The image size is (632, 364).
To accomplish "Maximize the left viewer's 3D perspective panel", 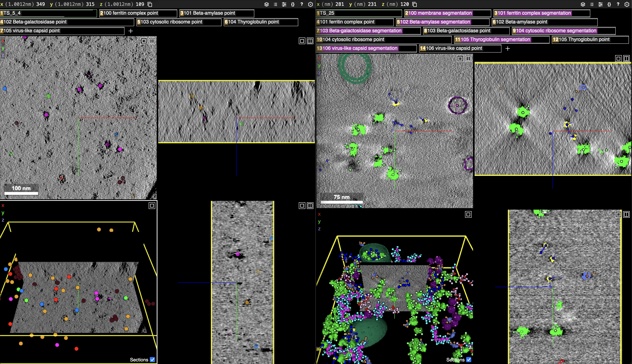I will [152, 206].
